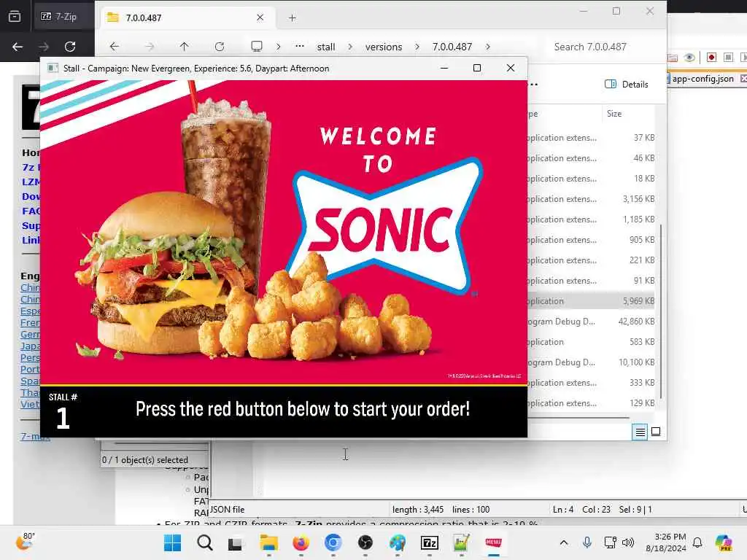Open the Stall window title bar icon
The width and height of the screenshot is (747, 560).
[x=53, y=68]
